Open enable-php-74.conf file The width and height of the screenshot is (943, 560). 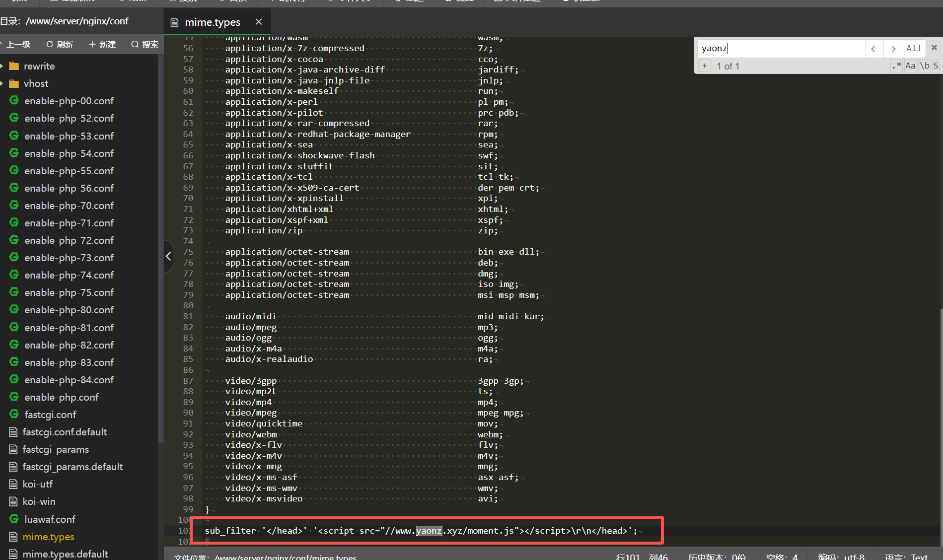[x=69, y=275]
